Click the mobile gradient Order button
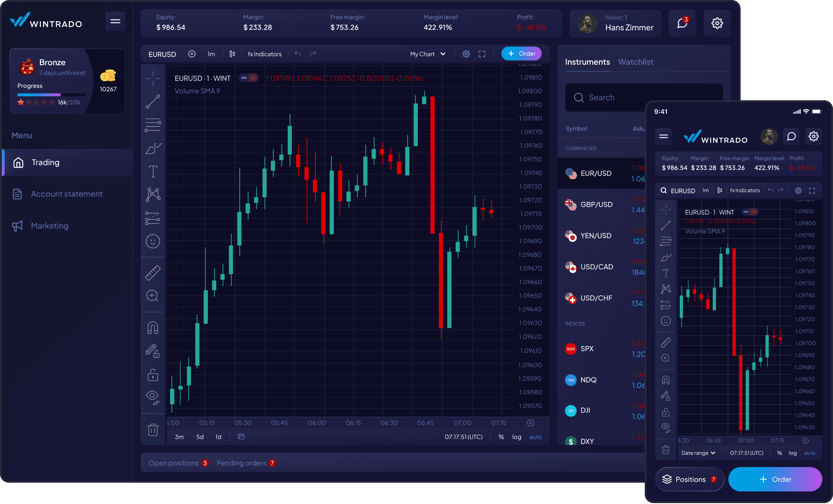The height and width of the screenshot is (504, 833). coord(775,480)
